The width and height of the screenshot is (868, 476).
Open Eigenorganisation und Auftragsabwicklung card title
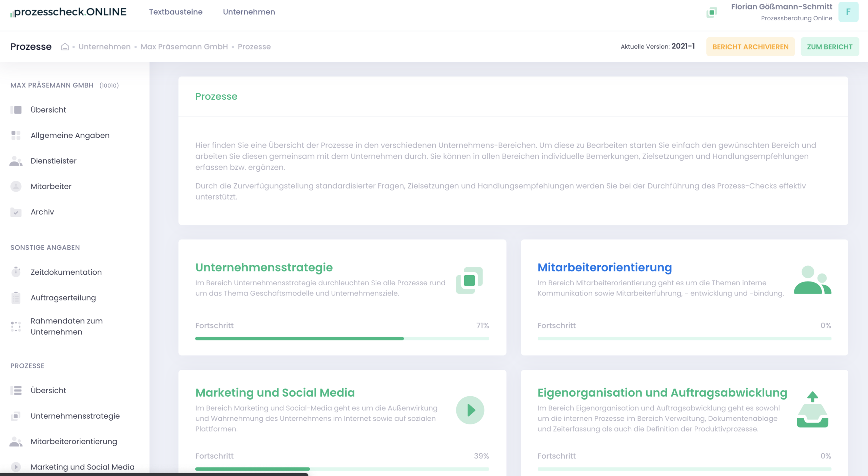(x=662, y=393)
